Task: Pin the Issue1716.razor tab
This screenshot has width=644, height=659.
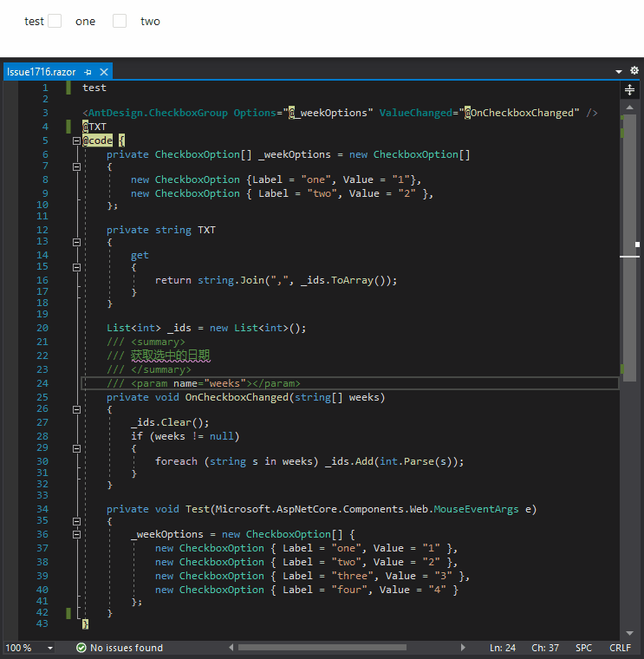Action: (x=88, y=72)
